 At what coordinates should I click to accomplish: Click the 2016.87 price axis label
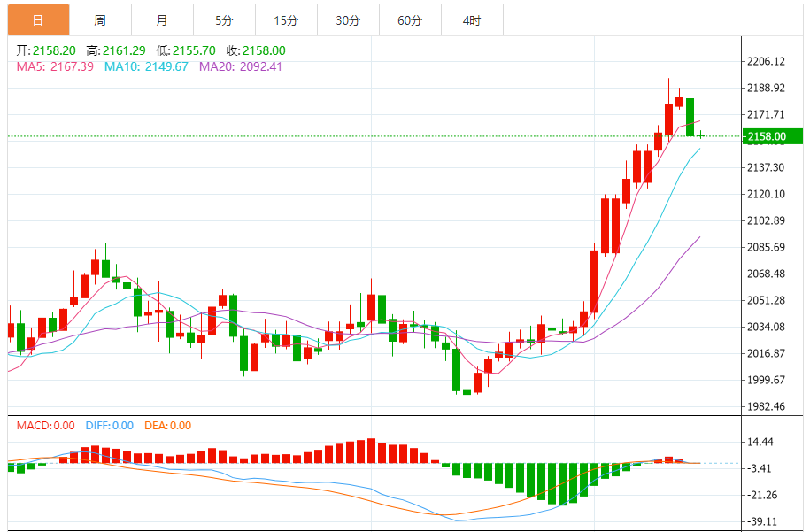(766, 353)
